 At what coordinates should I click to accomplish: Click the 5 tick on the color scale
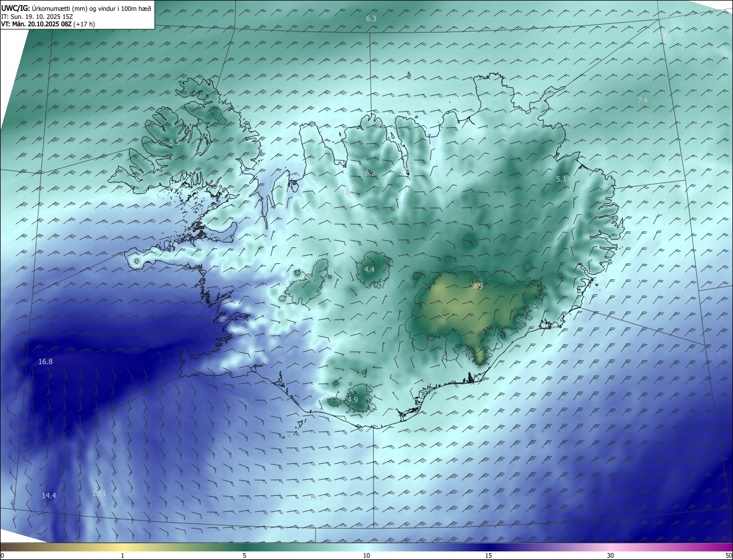(245, 555)
